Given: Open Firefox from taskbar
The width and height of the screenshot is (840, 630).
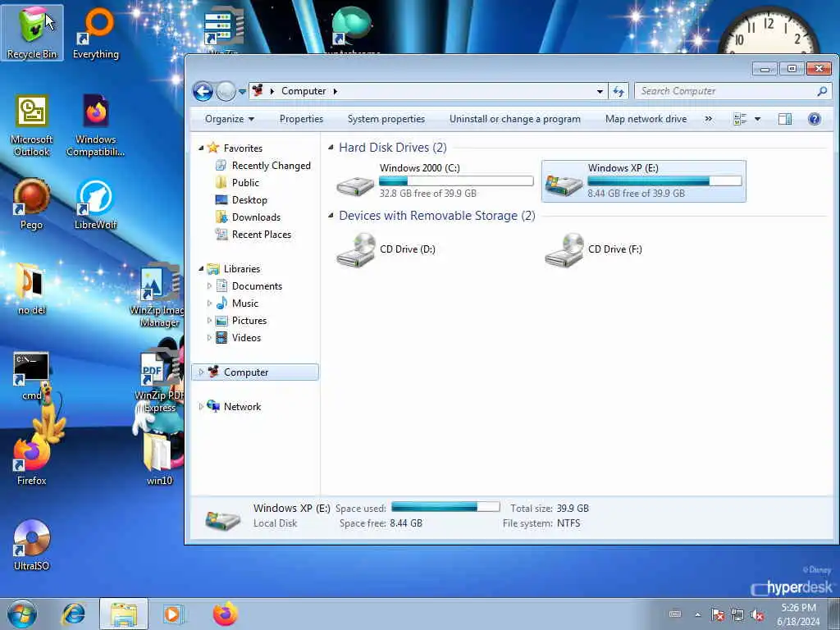Looking at the screenshot, I should [226, 614].
